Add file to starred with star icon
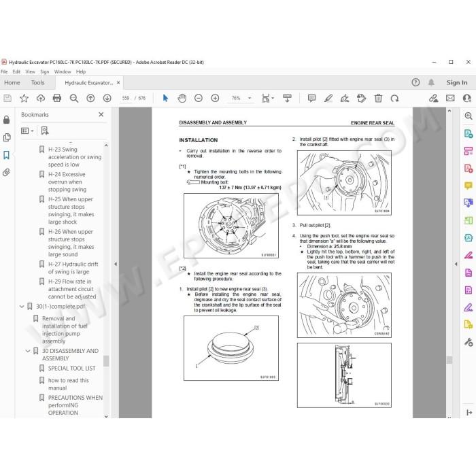 24,98
